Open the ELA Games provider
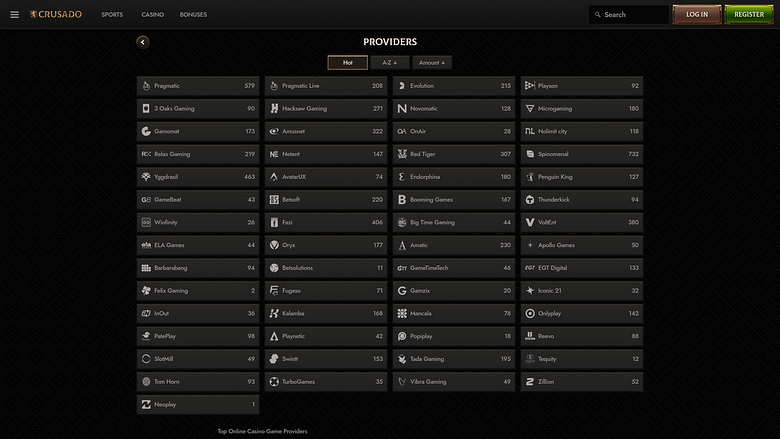 point(198,245)
